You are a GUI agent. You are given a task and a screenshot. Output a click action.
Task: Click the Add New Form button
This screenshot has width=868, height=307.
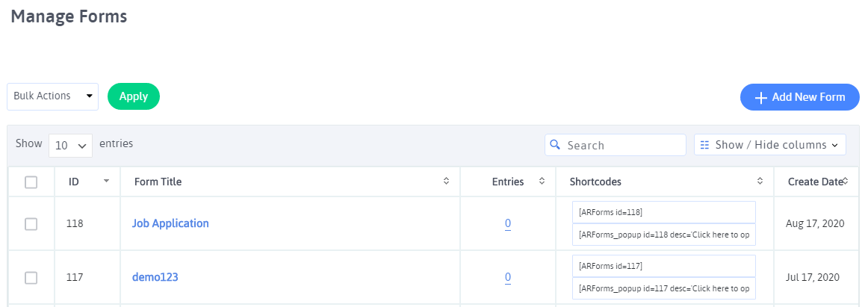(x=800, y=97)
